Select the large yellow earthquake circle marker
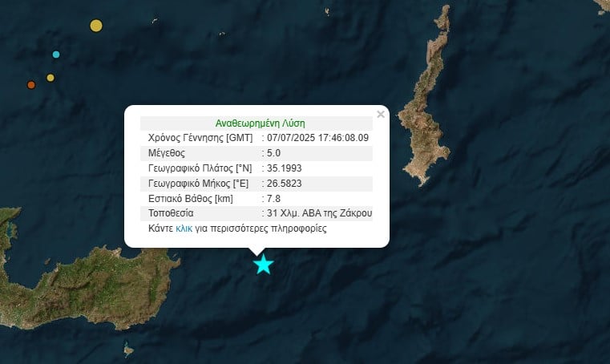Viewport: 610px width, 364px height. [96, 26]
